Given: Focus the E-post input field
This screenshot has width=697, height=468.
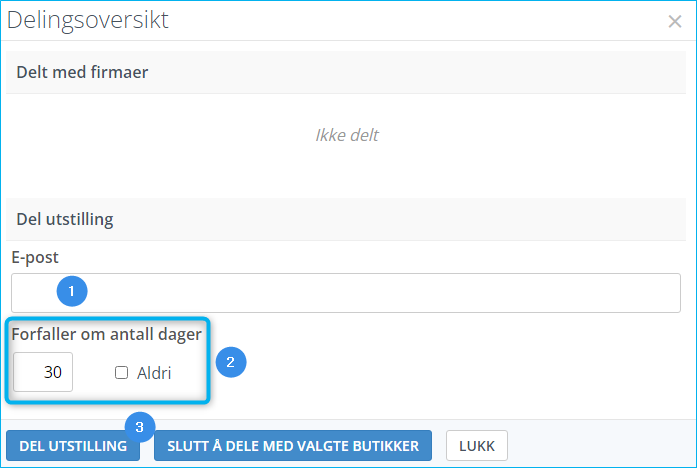Looking at the screenshot, I should pyautogui.click(x=346, y=293).
